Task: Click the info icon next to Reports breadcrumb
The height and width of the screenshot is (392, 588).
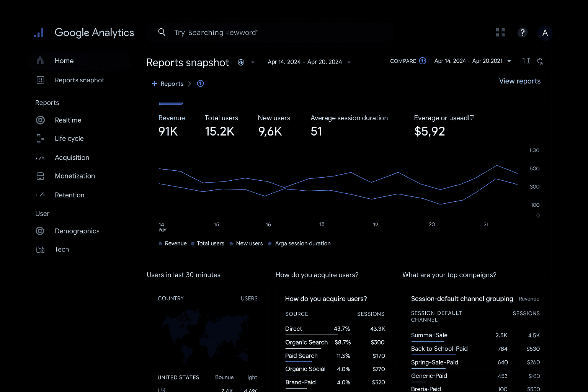Action: [x=200, y=83]
